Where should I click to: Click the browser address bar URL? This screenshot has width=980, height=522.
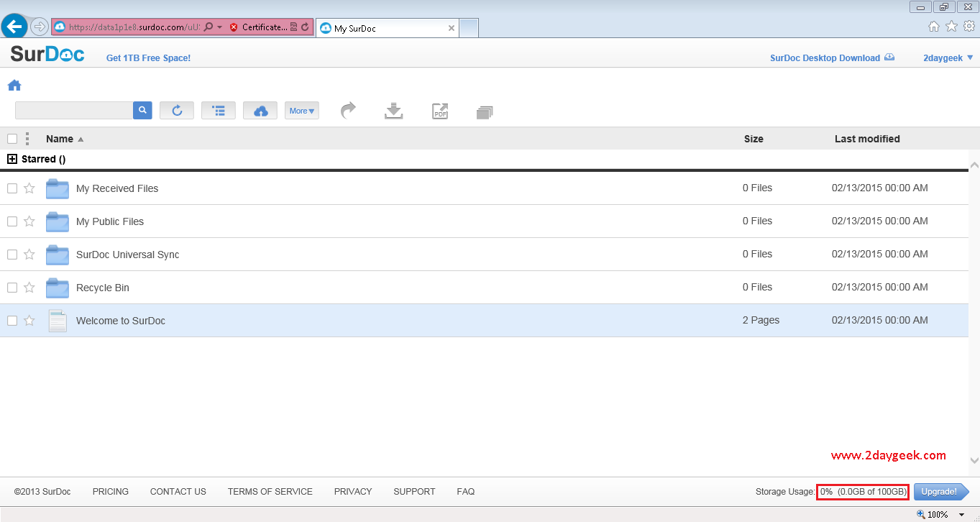click(134, 27)
